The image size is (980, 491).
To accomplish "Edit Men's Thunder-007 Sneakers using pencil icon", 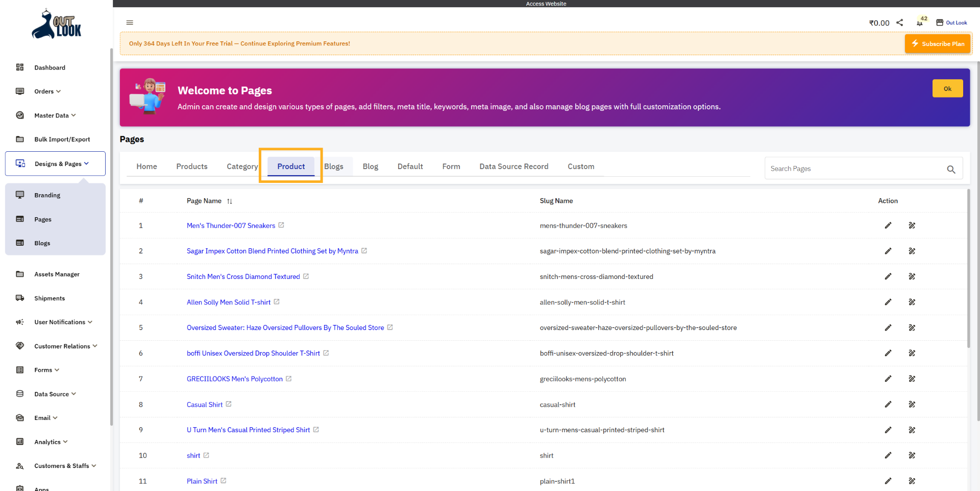I will click(x=888, y=225).
